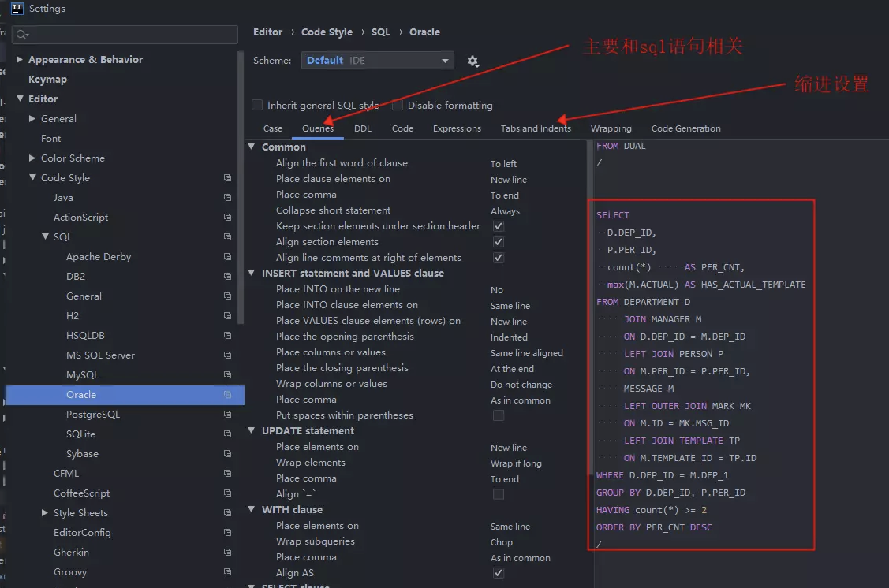Click the copy icon beside Style Sheets
The width and height of the screenshot is (889, 588).
click(x=227, y=512)
